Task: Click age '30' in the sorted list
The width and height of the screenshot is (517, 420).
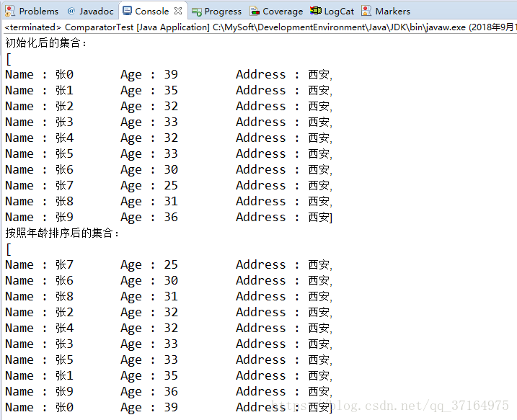Action: point(171,280)
